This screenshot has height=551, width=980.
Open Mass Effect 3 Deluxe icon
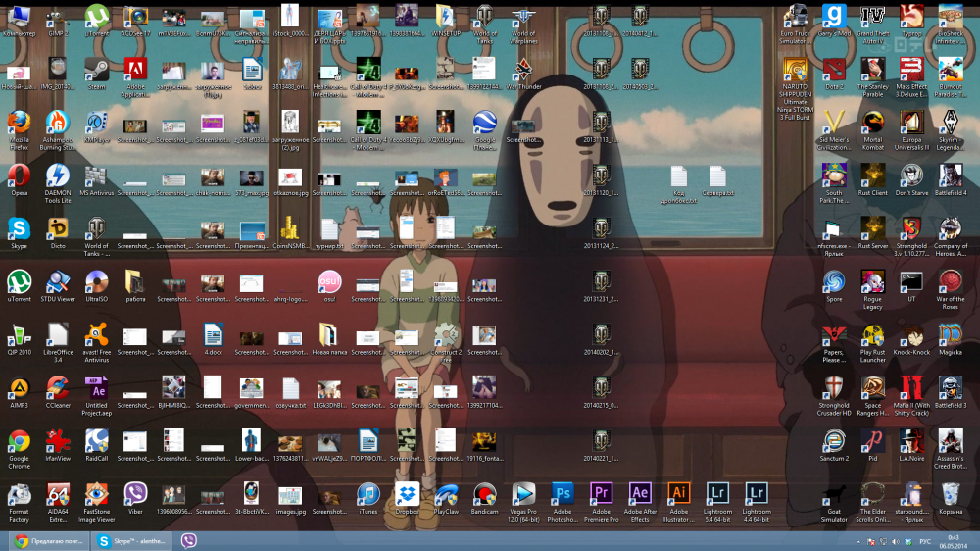tap(911, 78)
